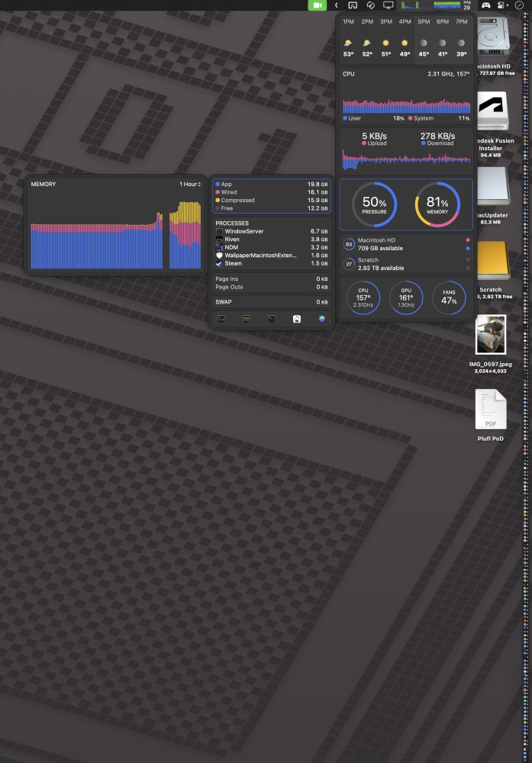This screenshot has width=532, height=763.
Task: Click the display icon in menu bar
Action: (388, 5)
